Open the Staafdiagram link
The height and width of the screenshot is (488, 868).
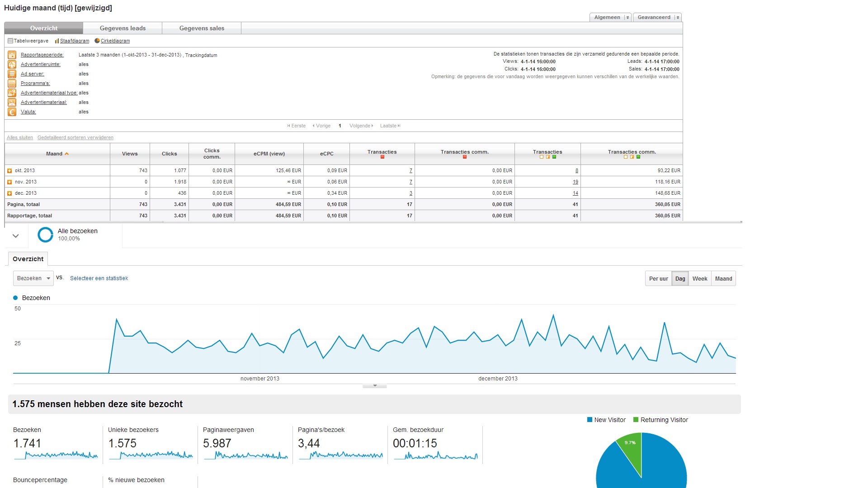click(x=75, y=41)
